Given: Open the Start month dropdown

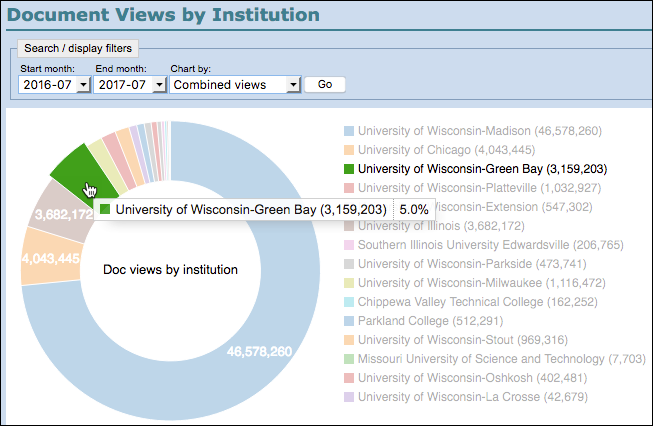Looking at the screenshot, I should (55, 85).
